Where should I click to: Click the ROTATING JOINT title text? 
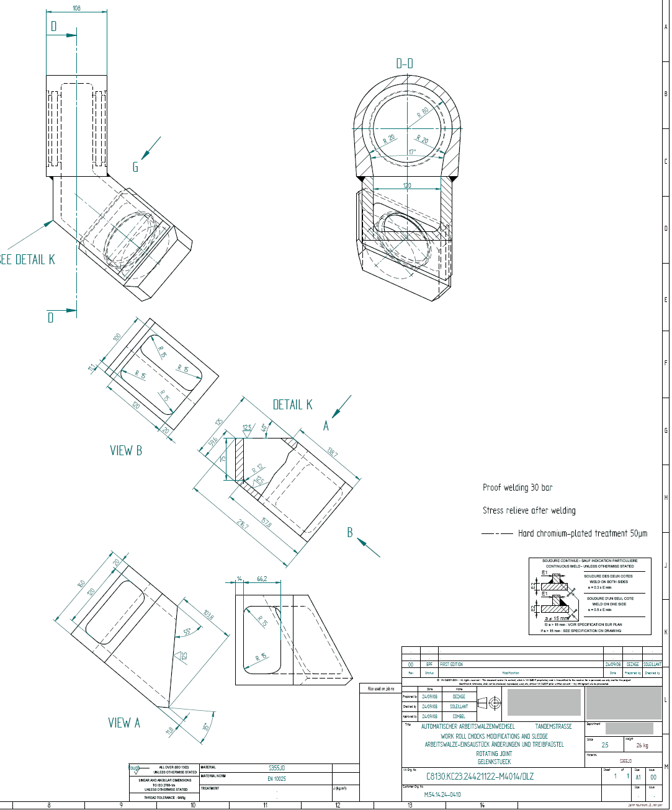click(x=494, y=754)
